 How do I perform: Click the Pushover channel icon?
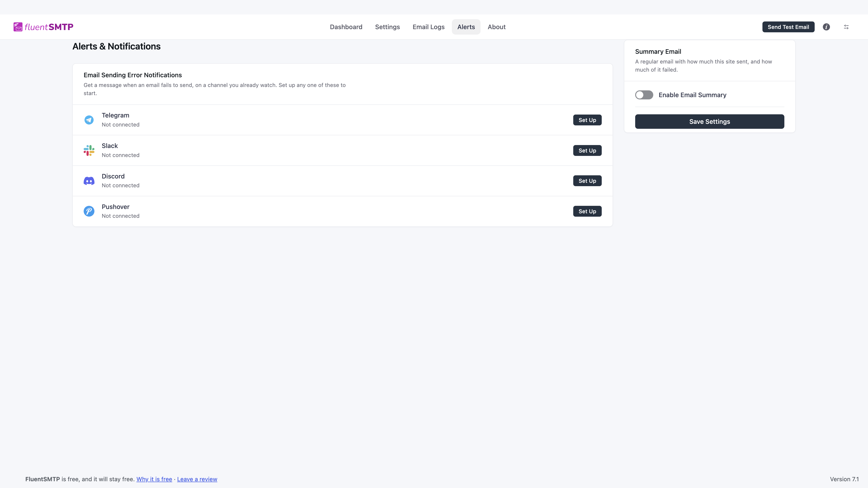coord(89,211)
